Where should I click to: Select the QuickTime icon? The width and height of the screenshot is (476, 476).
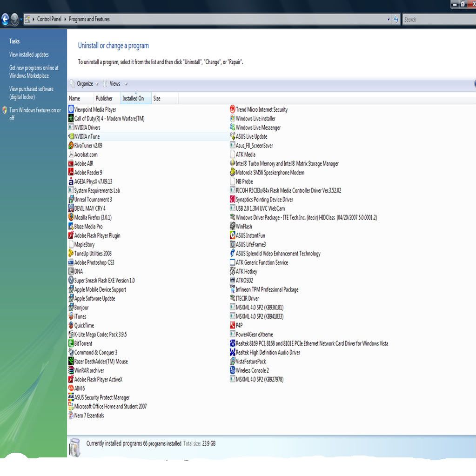tap(71, 325)
